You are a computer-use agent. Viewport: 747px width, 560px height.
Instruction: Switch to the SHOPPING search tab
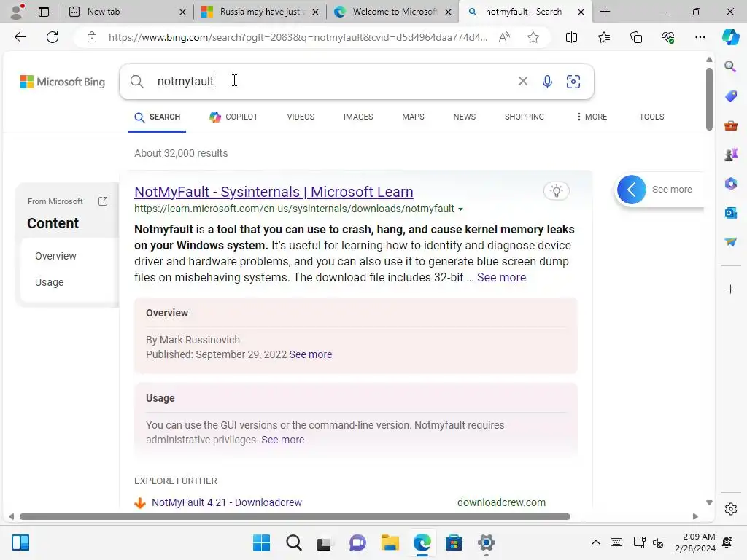[x=524, y=117]
